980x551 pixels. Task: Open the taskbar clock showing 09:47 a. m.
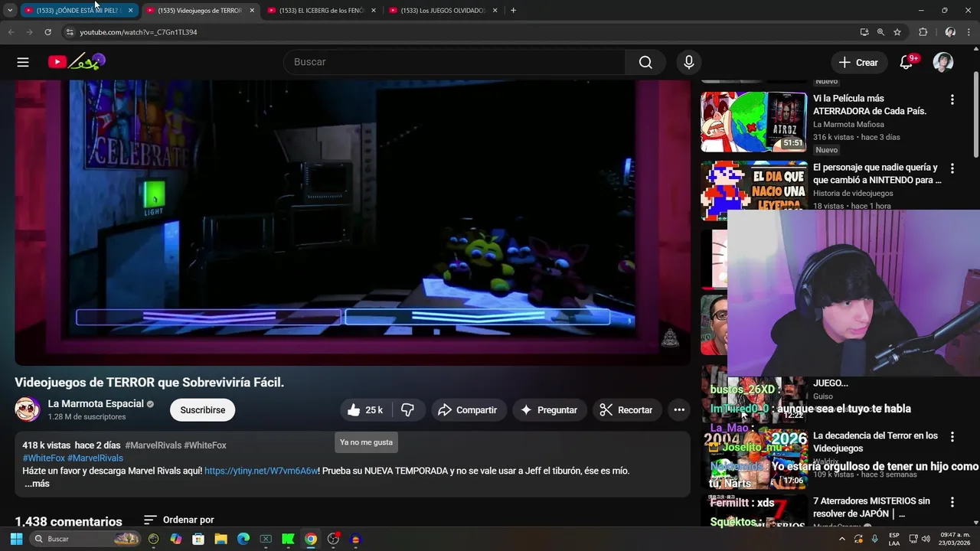(x=955, y=539)
